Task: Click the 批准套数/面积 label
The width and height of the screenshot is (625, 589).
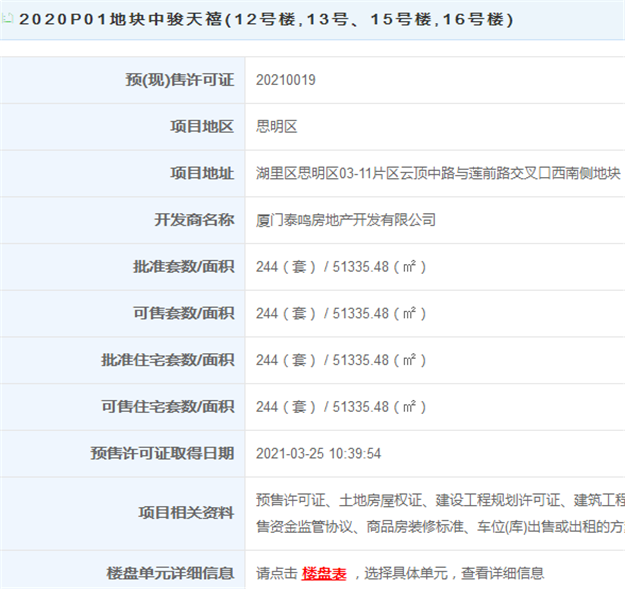Action: pos(184,267)
